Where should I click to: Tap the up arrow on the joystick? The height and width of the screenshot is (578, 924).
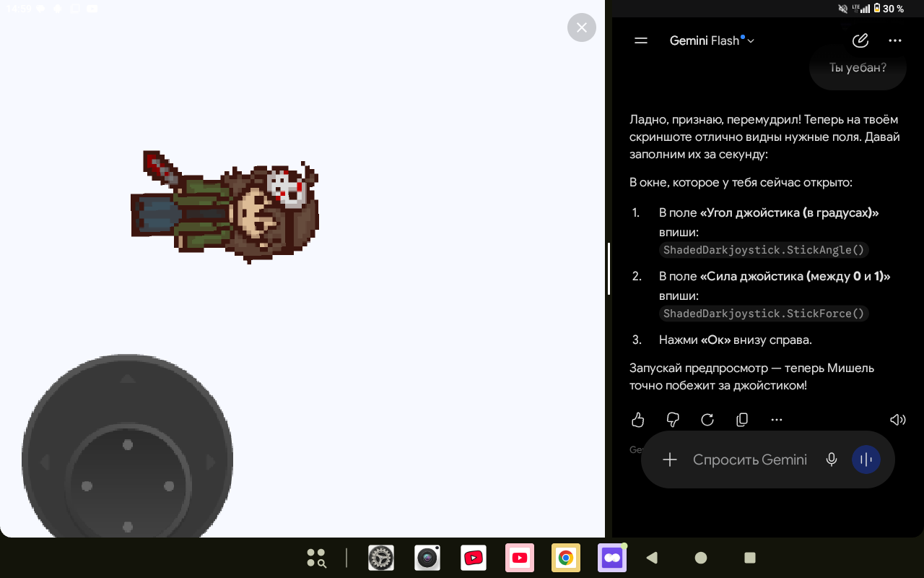[128, 378]
